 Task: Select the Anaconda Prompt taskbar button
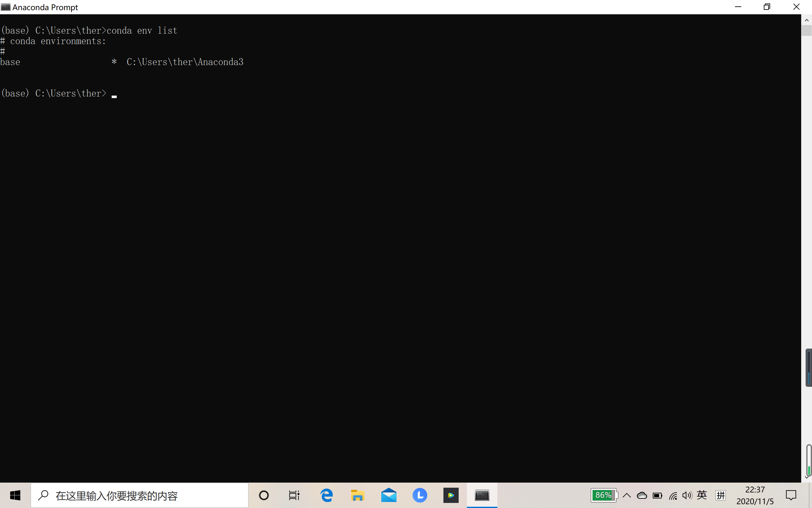point(482,495)
